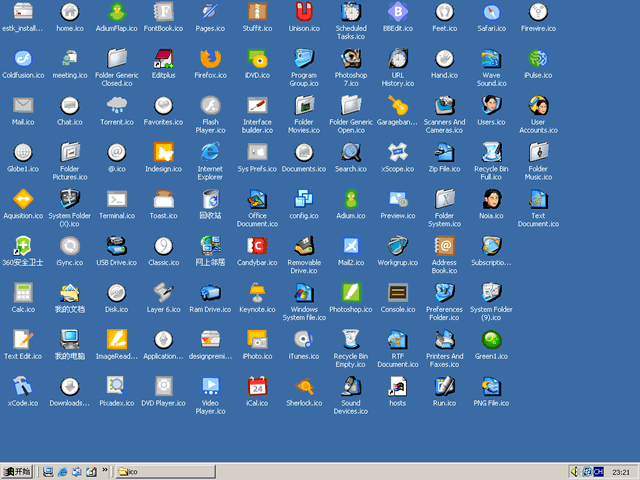Screen dimensions: 640x480
Task: Select the Garageband icon on desktop
Action: pos(397,105)
